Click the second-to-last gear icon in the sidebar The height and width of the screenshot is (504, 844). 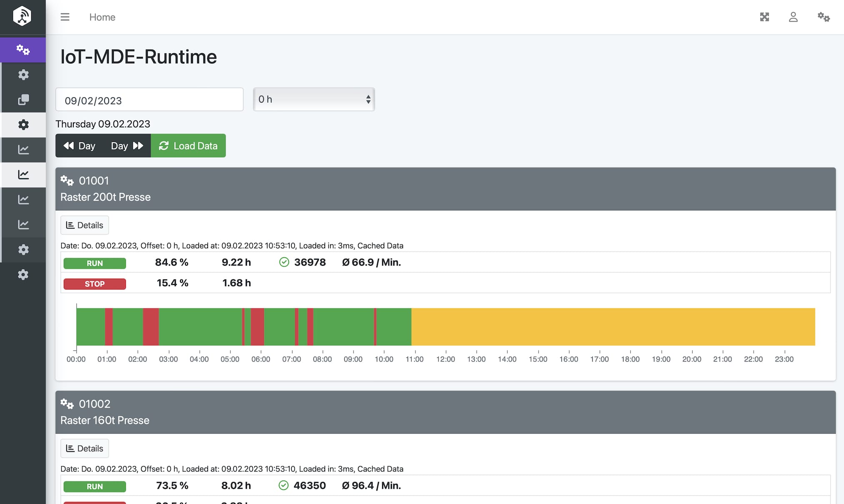(23, 250)
